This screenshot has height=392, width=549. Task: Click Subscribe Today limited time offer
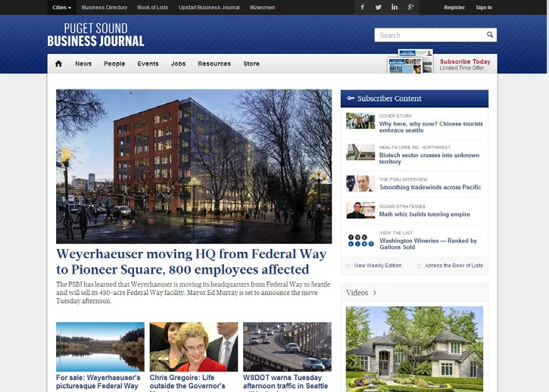(x=465, y=64)
